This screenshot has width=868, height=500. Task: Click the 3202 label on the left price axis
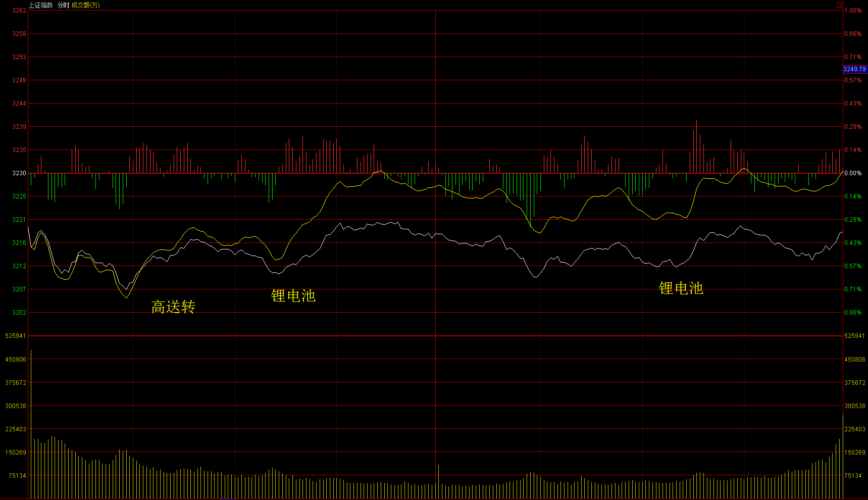19,313
